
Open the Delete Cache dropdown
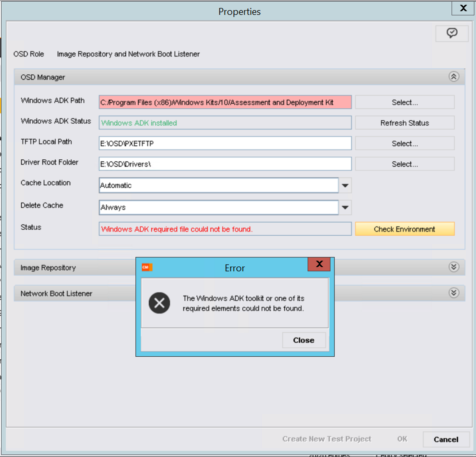345,208
